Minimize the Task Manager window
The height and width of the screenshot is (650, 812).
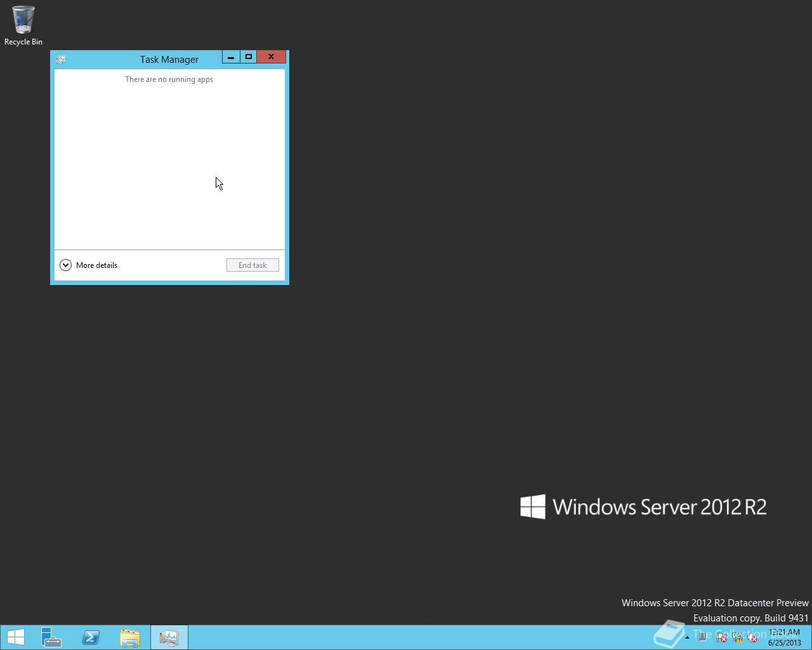coord(231,57)
